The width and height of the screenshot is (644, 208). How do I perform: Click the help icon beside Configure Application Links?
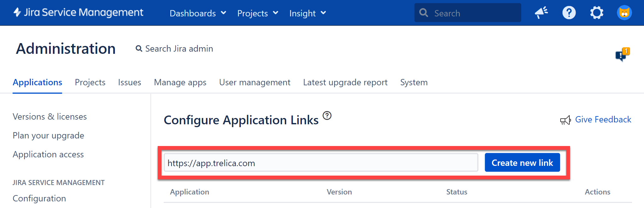pos(327,116)
